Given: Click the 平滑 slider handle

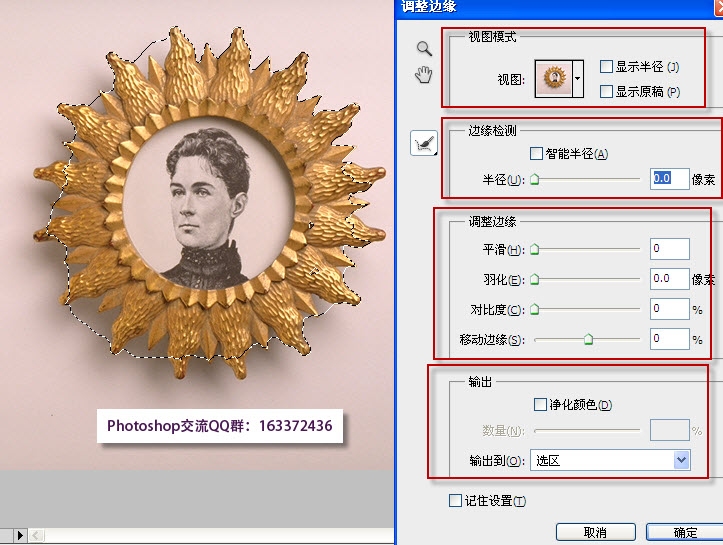Looking at the screenshot, I should tap(534, 249).
